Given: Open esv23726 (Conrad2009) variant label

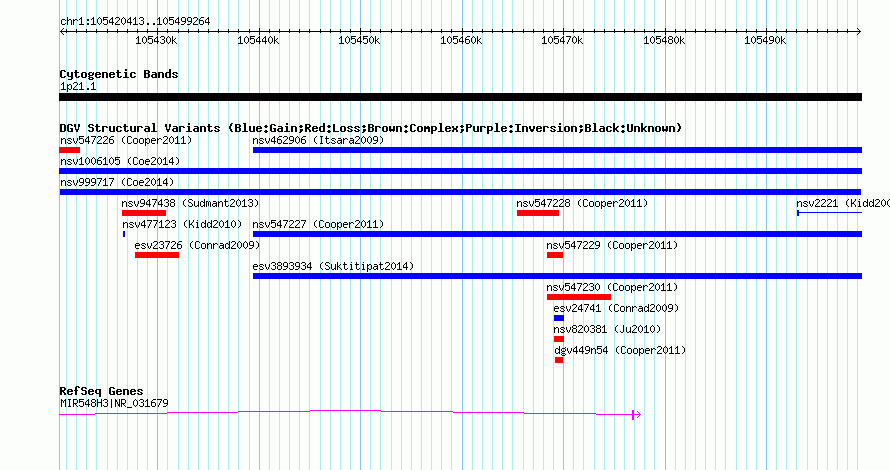Looking at the screenshot, I should click(197, 245).
